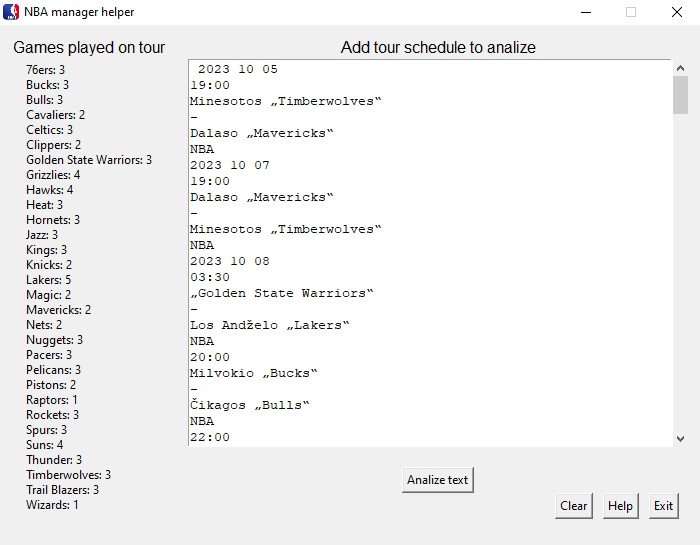
Task: Click the 'Thunder: 3' line
Action: (54, 460)
